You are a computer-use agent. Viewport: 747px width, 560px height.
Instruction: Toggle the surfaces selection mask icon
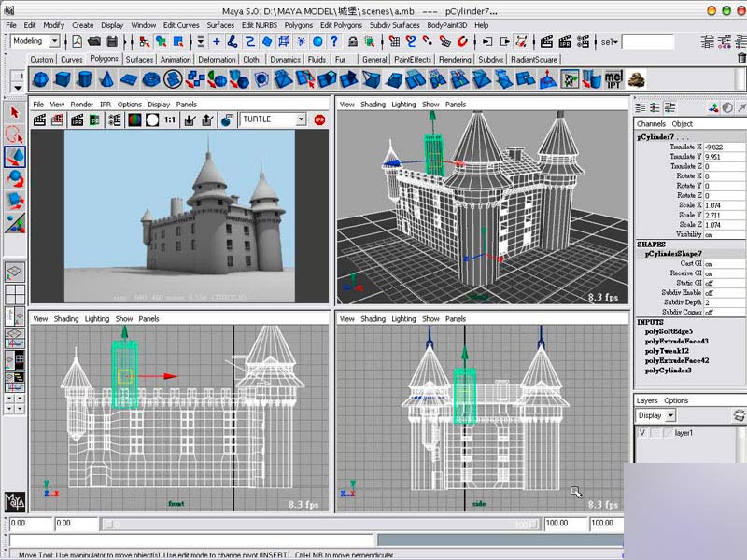coord(267,42)
